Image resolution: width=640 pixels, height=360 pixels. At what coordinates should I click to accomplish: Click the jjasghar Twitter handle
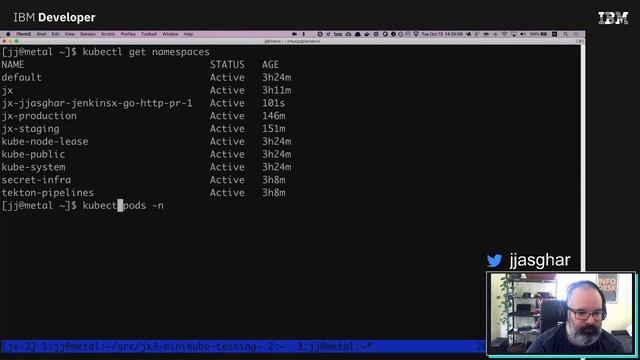(x=540, y=260)
